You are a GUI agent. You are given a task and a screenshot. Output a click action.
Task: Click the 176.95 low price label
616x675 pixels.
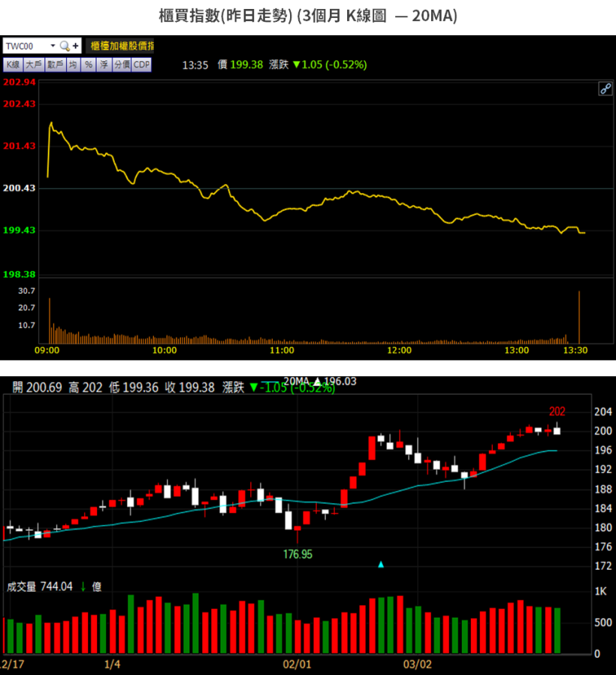tap(297, 554)
